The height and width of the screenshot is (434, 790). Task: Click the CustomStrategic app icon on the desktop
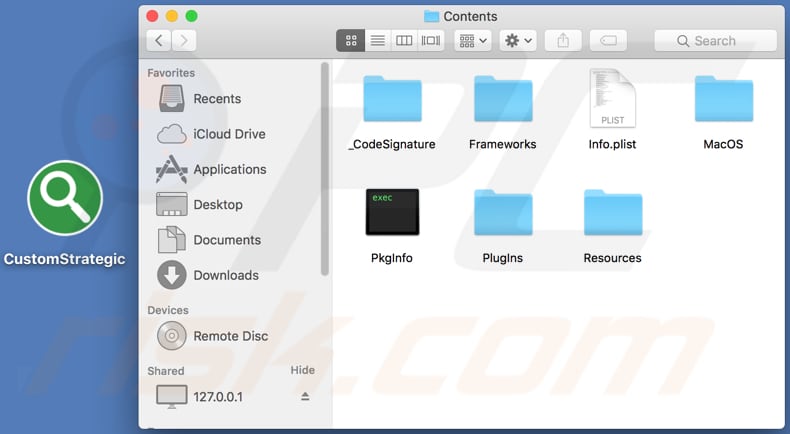(x=65, y=198)
